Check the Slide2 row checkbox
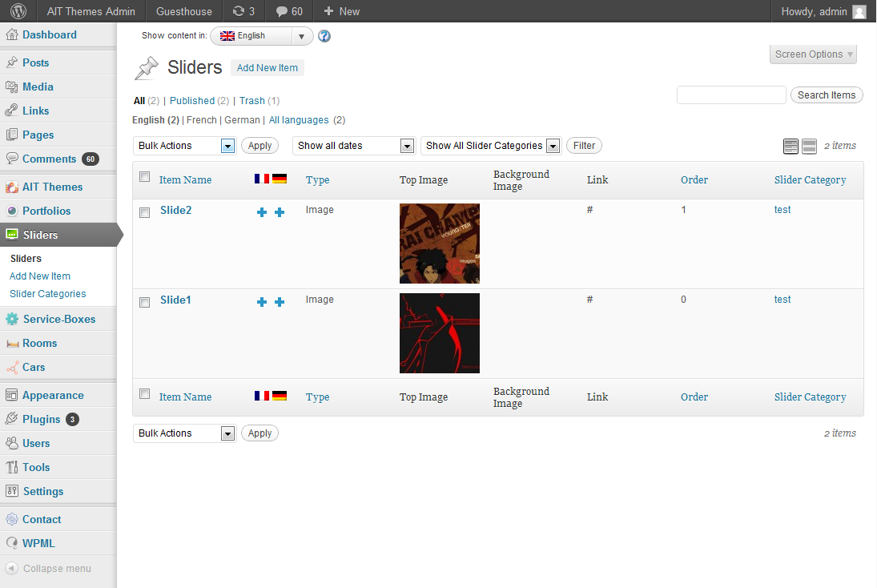 coord(144,212)
